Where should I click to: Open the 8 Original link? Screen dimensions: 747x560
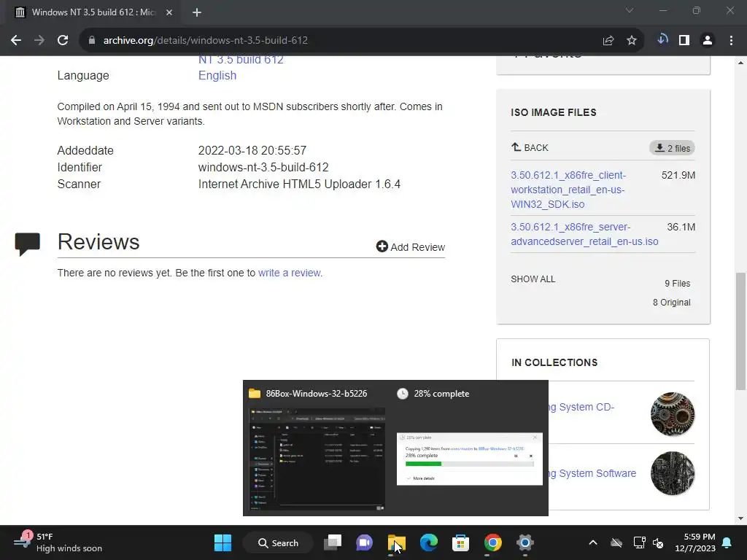tap(672, 303)
